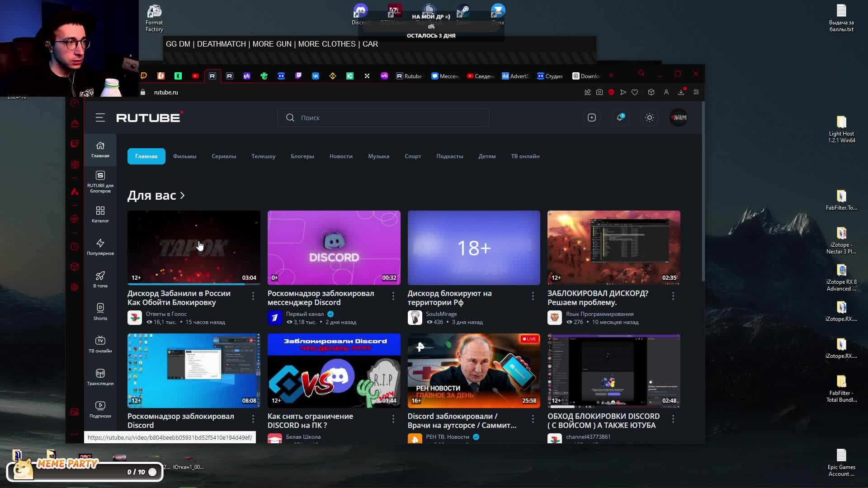Click the search magnifier icon
The height and width of the screenshot is (488, 868).
pos(290,117)
